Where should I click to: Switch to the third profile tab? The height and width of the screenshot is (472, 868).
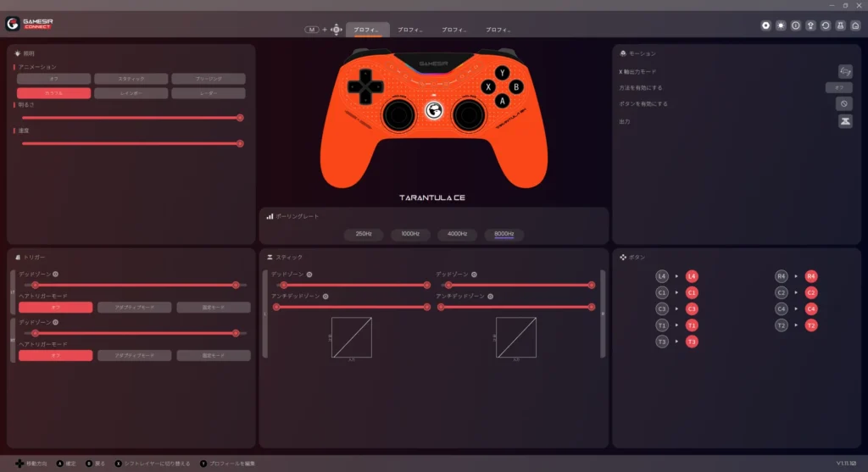455,30
